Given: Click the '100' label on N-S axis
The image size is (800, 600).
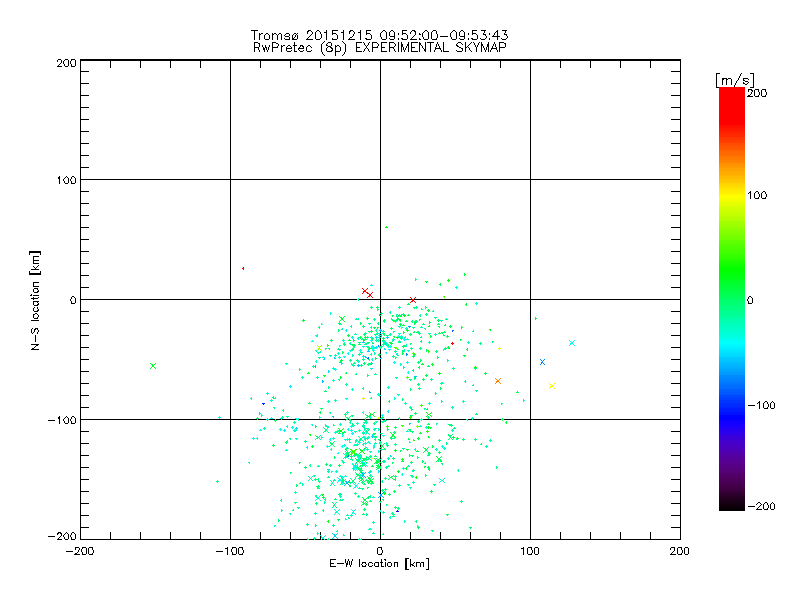Looking at the screenshot, I should (66, 180).
